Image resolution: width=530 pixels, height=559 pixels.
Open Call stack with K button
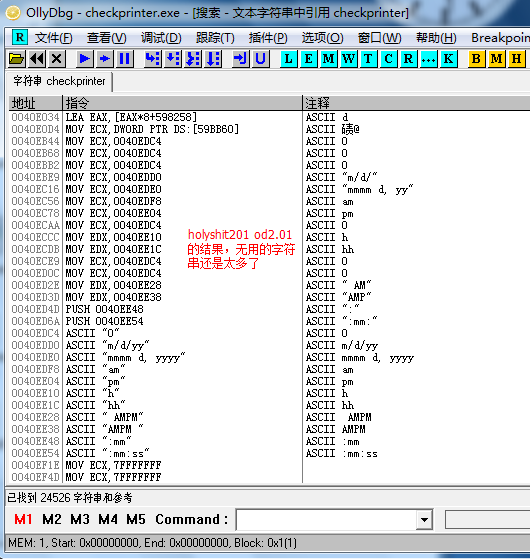448,58
